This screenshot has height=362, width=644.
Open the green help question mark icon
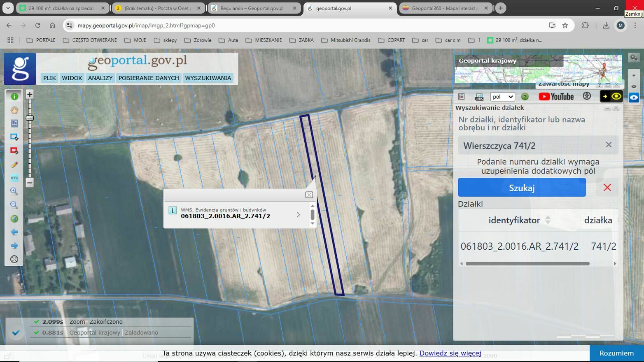pyautogui.click(x=525, y=97)
